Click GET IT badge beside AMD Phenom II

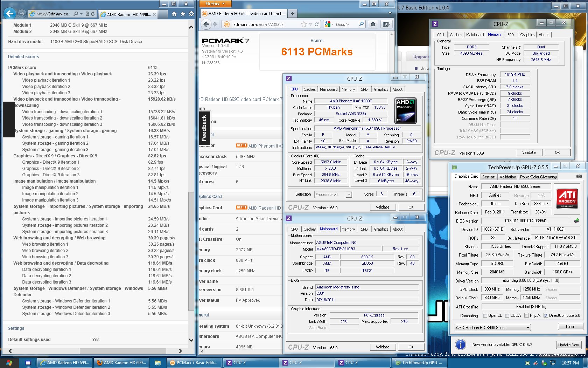point(241,145)
